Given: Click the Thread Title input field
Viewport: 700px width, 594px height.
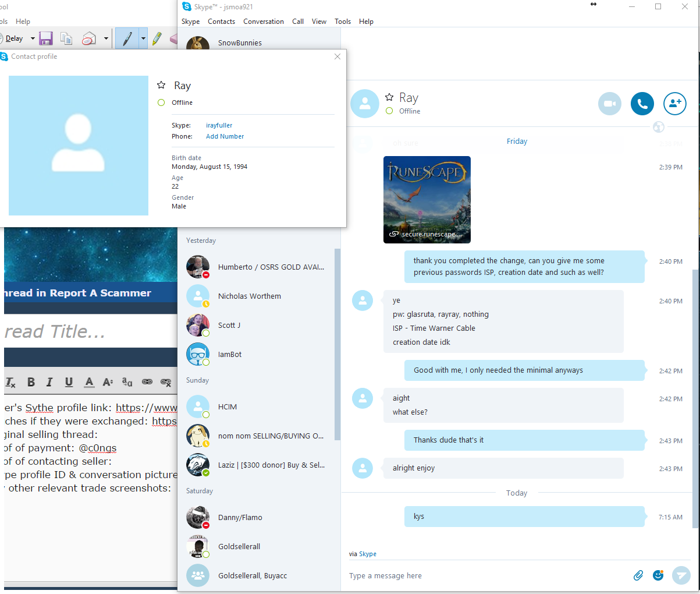Looking at the screenshot, I should click(x=91, y=331).
